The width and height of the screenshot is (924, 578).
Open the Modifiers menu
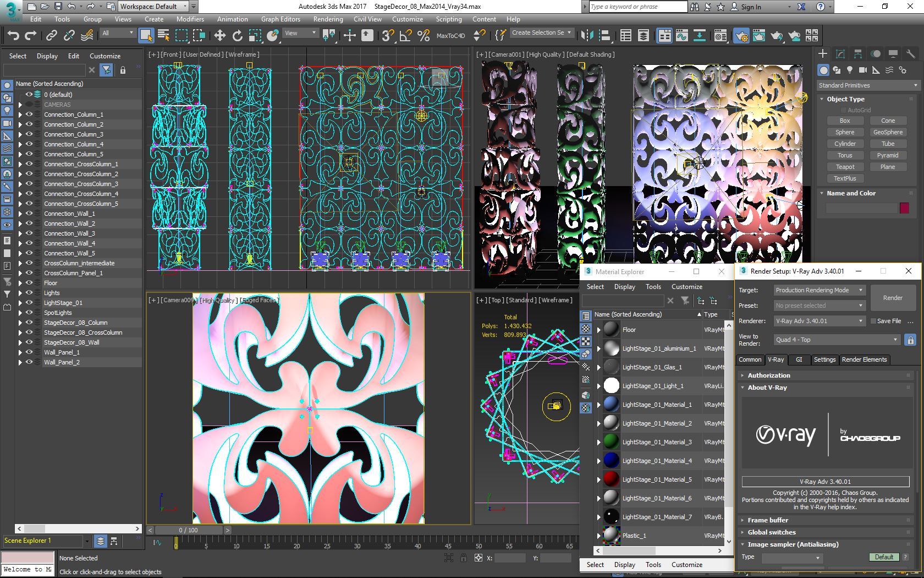[190, 19]
